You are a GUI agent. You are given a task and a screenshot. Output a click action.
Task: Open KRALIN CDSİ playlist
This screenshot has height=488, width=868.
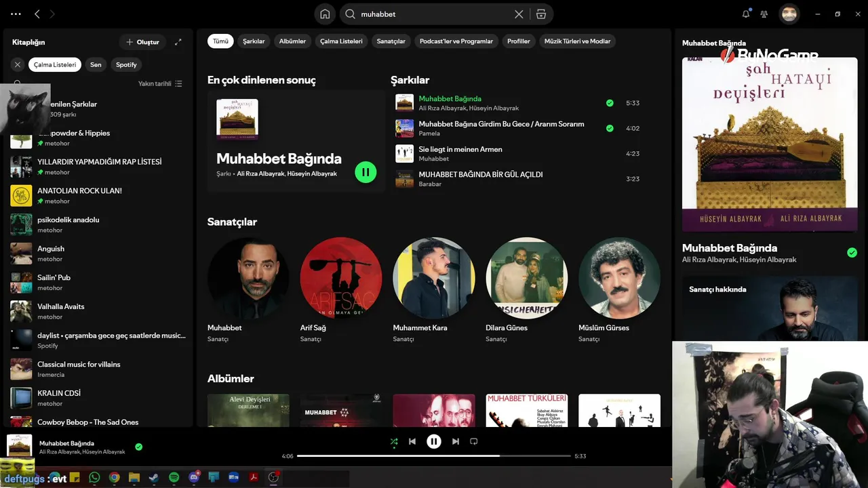coord(98,398)
